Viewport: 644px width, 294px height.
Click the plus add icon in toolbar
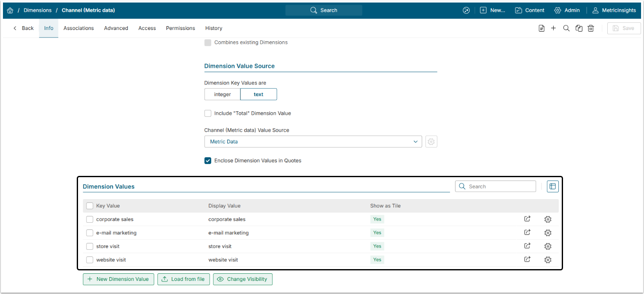coord(553,28)
